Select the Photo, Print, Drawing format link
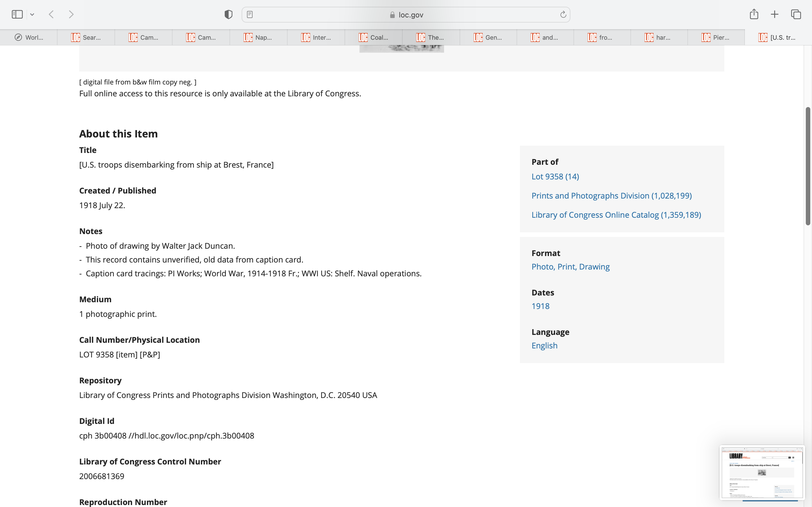 [x=570, y=266]
